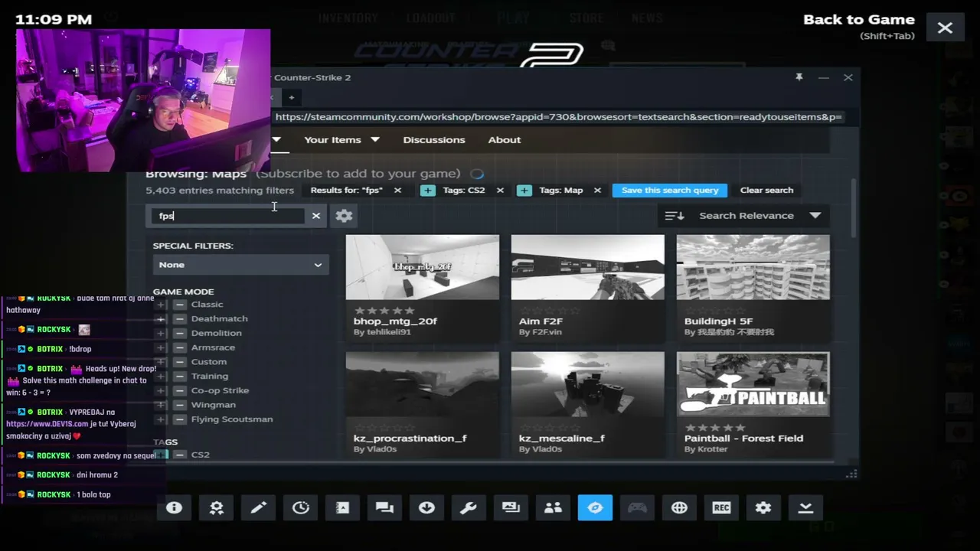
Task: Include the Wingman game mode filter
Action: (x=161, y=405)
